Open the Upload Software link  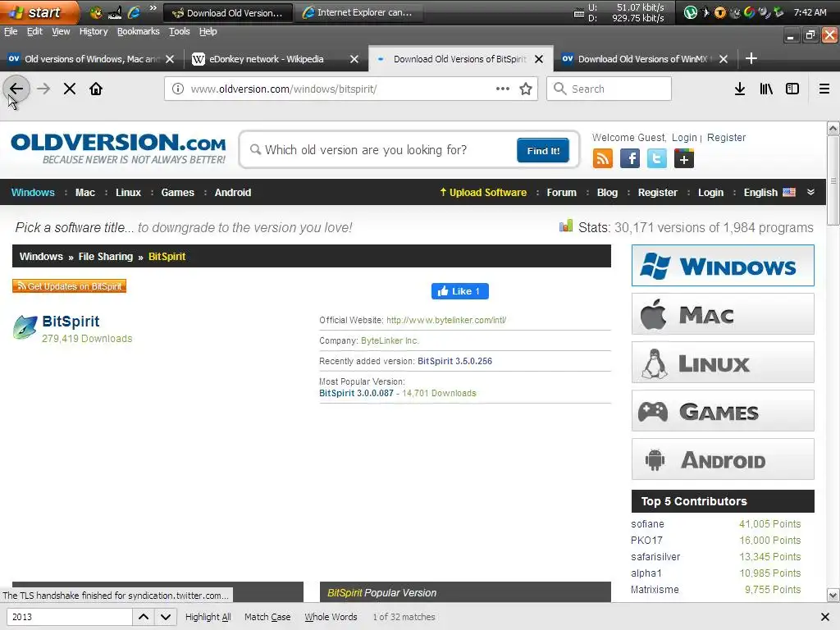pos(483,192)
